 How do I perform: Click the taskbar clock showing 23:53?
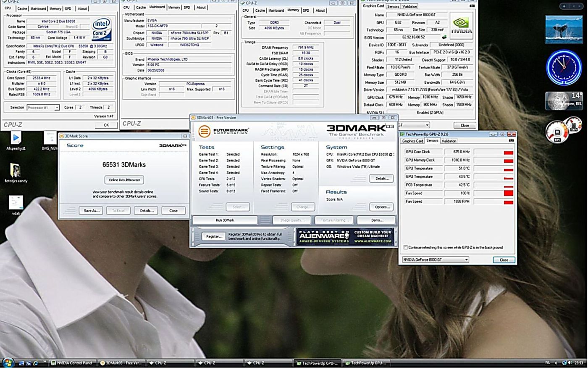point(579,363)
